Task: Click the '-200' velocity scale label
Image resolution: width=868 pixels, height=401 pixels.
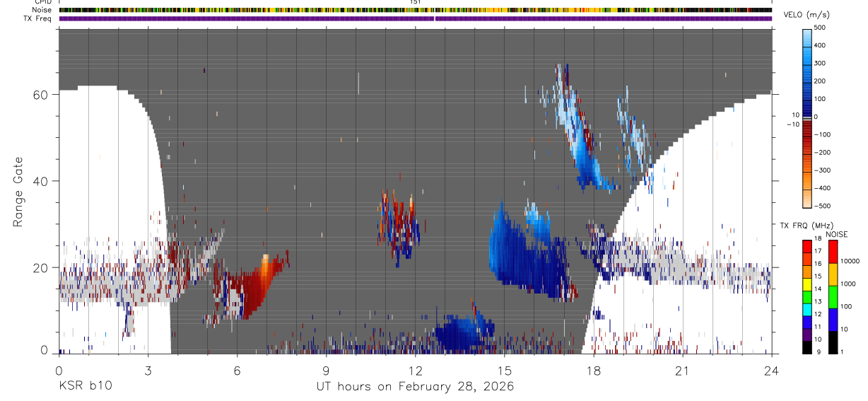Action: pyautogui.click(x=822, y=153)
